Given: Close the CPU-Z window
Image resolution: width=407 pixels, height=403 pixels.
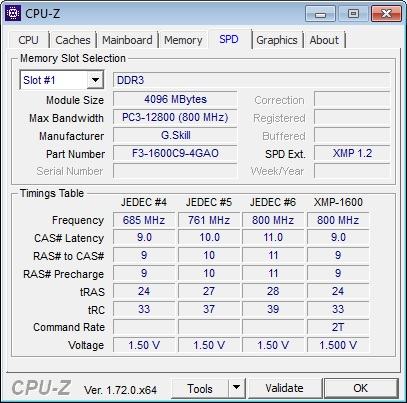Looking at the screenshot, I should click(386, 14).
